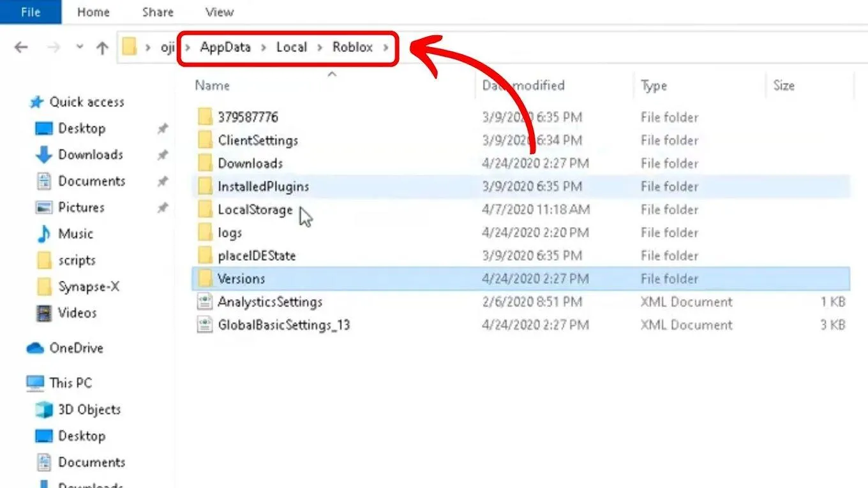Open the Share ribbon tab
The width and height of the screenshot is (868, 488).
(157, 12)
